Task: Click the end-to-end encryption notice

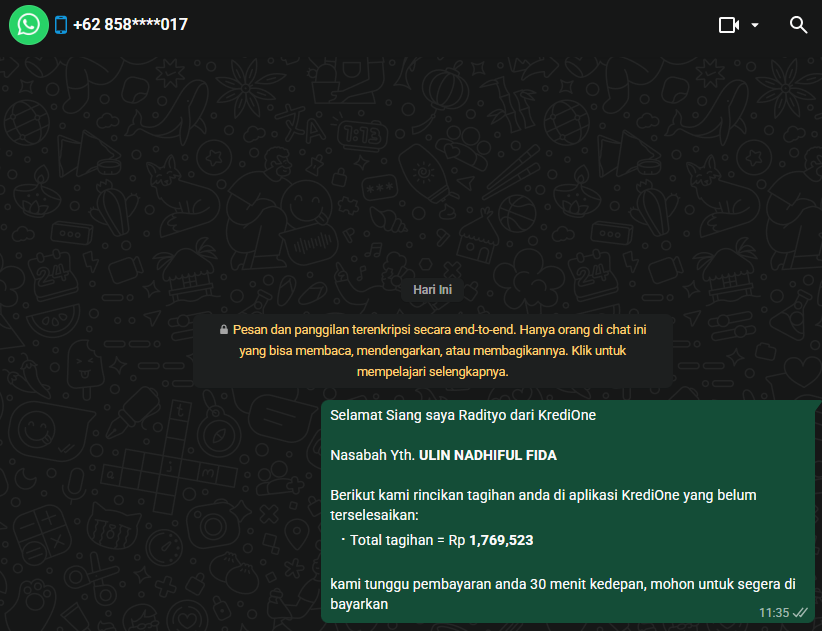Action: coord(433,351)
